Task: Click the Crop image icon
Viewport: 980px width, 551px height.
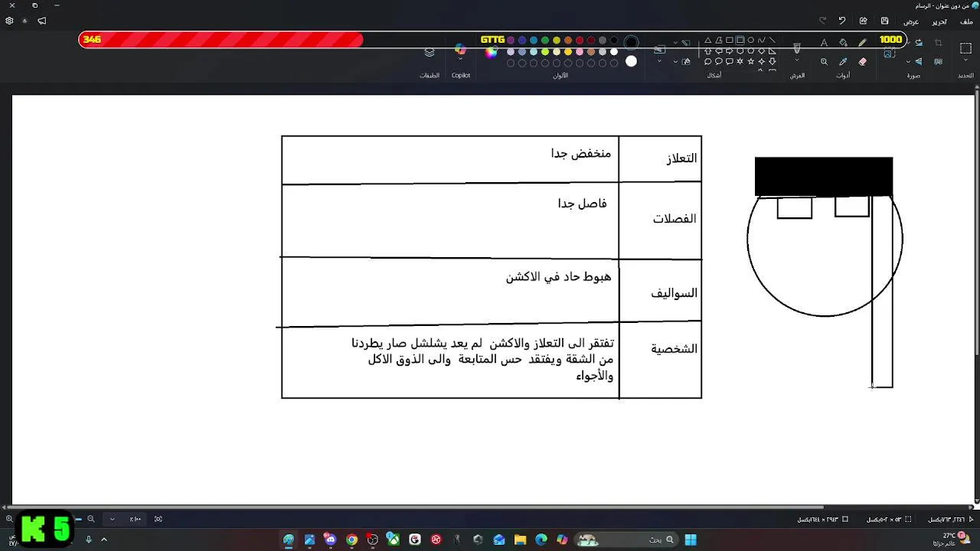Action: pos(939,43)
